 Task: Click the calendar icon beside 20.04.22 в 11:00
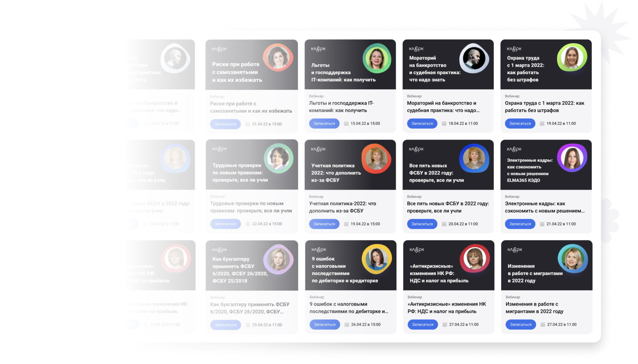444,224
